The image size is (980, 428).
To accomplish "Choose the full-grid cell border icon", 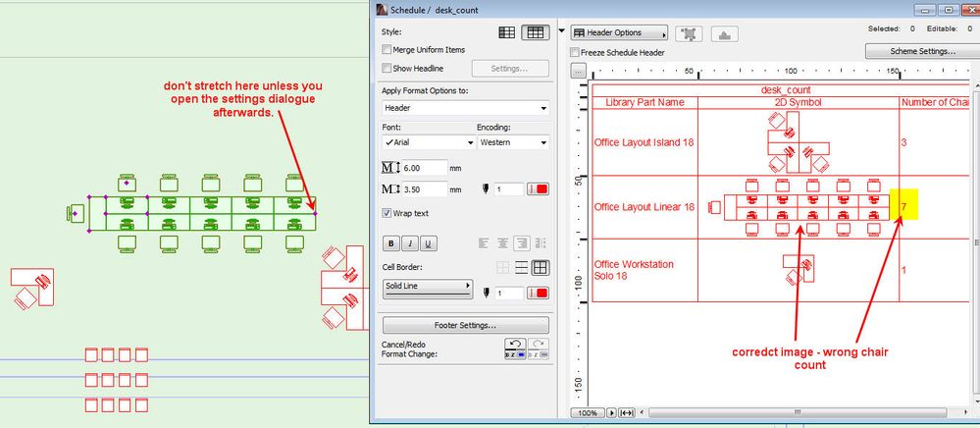I will click(540, 268).
